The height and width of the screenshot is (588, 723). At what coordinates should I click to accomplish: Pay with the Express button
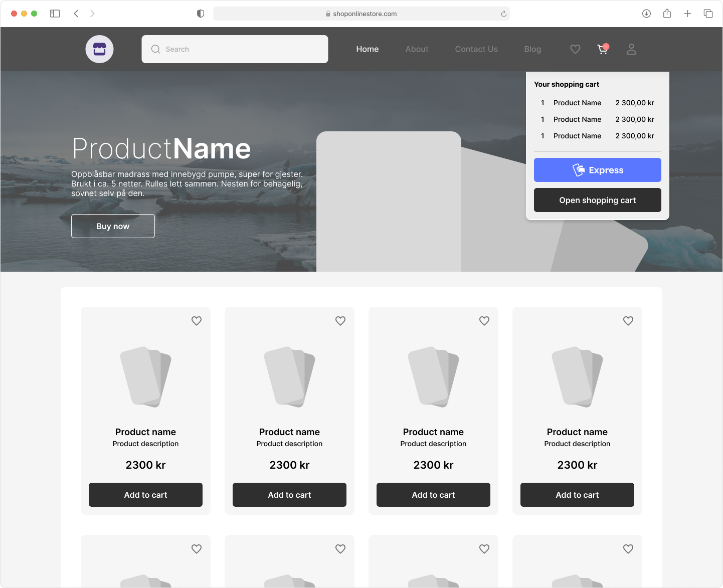click(597, 170)
